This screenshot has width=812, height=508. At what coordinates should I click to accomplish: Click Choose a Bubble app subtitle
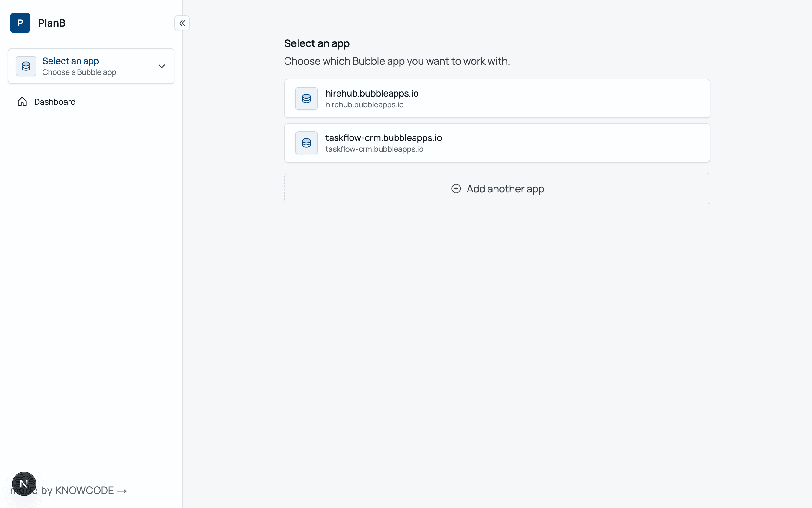79,72
